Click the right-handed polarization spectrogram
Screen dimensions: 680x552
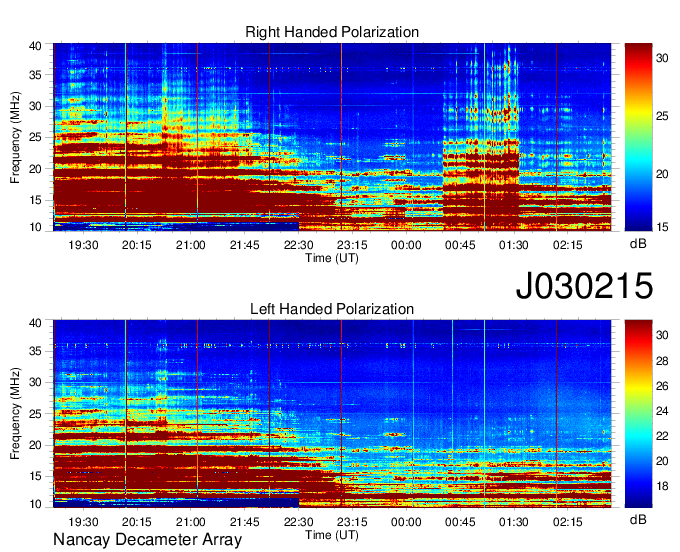point(332,137)
